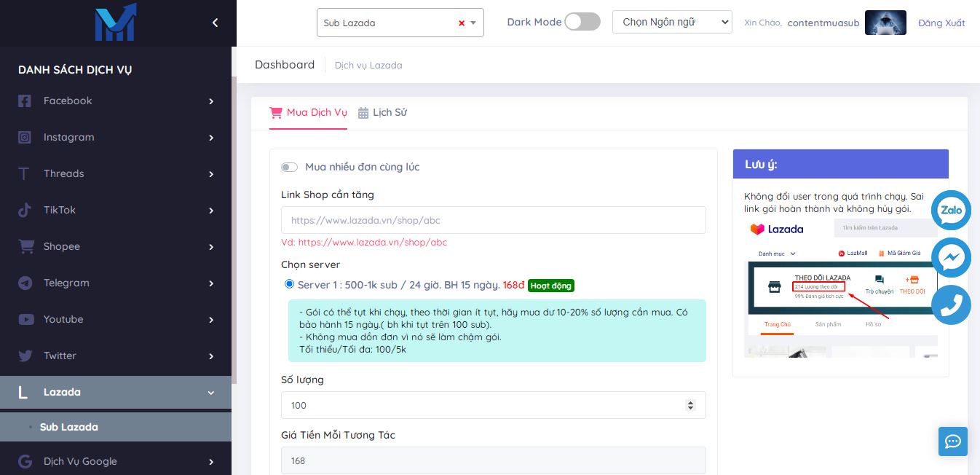
Task: Expand the Telegram menu chevron
Action: pyautogui.click(x=211, y=283)
